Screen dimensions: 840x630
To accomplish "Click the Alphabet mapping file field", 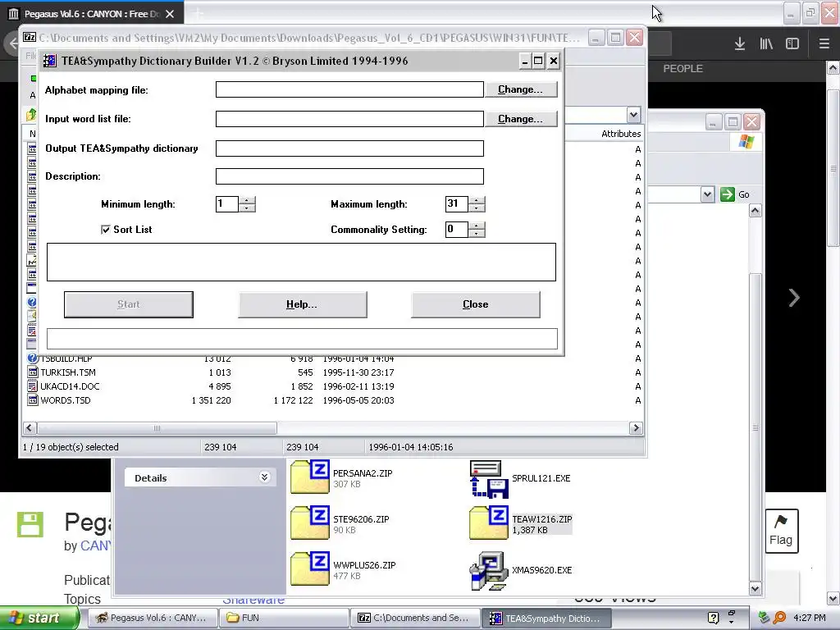I will click(x=349, y=89).
